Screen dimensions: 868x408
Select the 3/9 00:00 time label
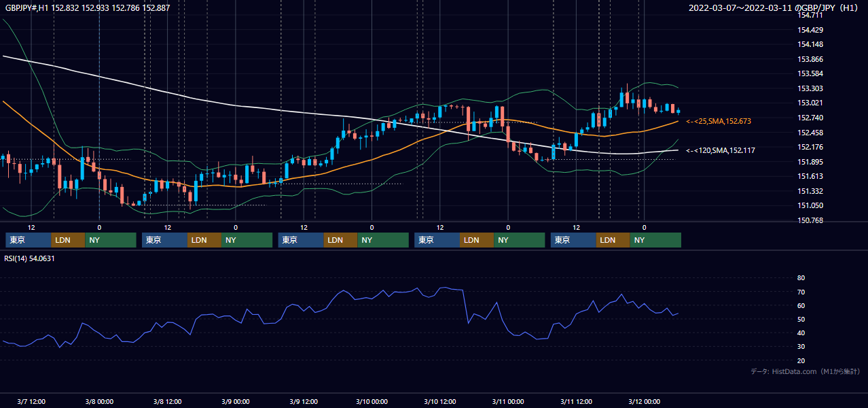point(236,402)
